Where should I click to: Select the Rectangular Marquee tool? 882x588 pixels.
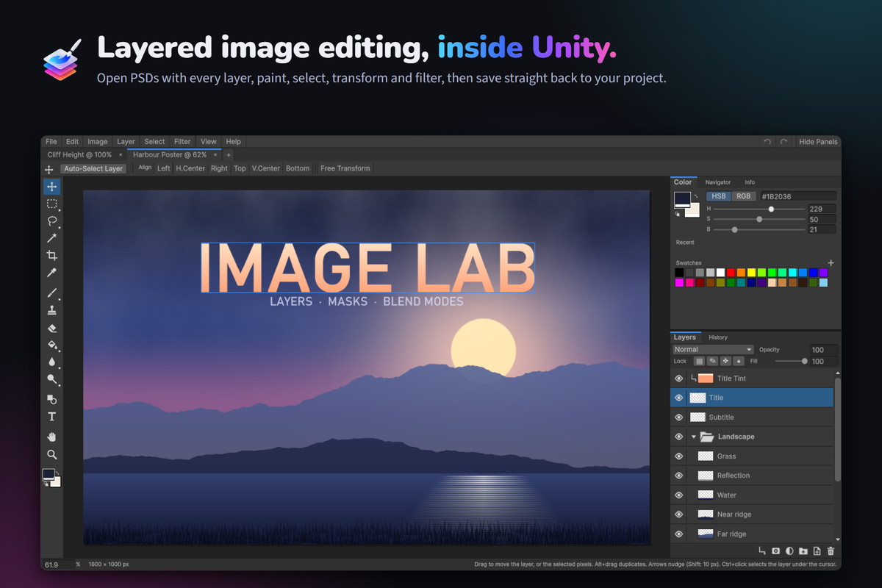pos(52,204)
